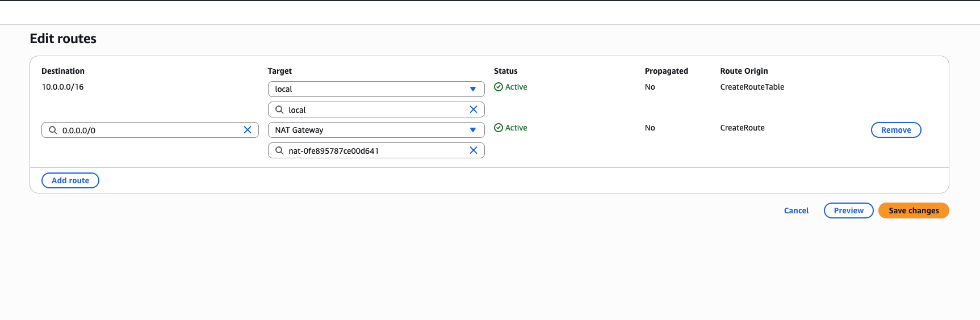Expand the NAT Gateway target dropdown
The width and height of the screenshot is (980, 320).
(x=375, y=130)
